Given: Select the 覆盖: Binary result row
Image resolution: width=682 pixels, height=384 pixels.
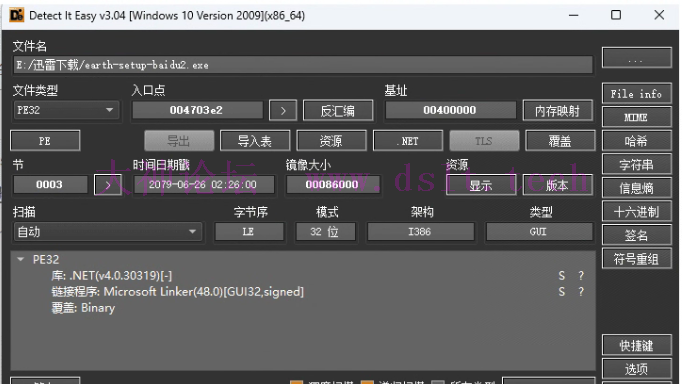Looking at the screenshot, I should click(x=83, y=308).
